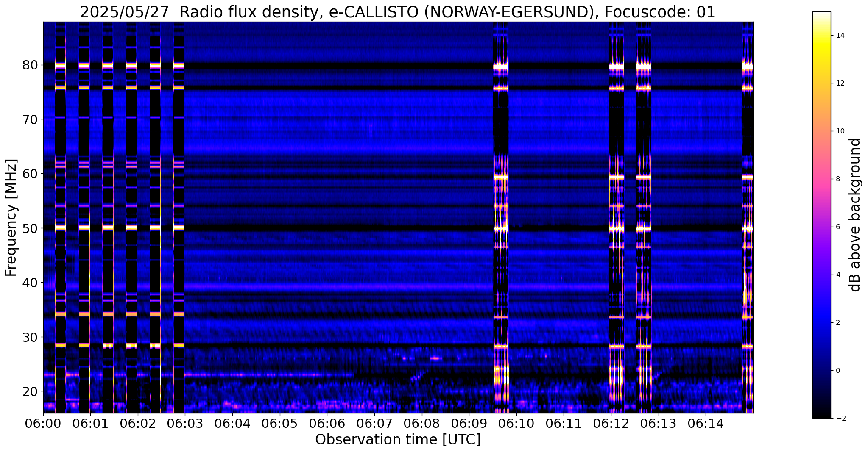Click the 06:03 time tick label

tap(185, 424)
